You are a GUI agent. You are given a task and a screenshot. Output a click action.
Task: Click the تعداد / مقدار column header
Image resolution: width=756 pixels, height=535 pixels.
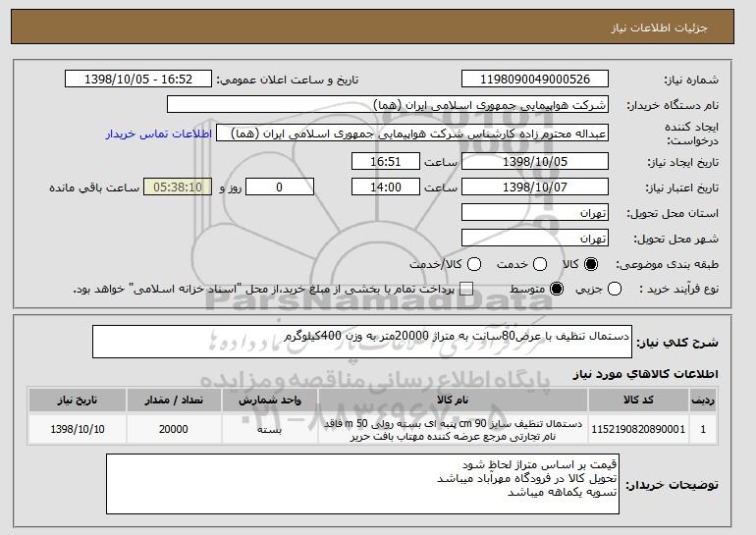point(174,401)
